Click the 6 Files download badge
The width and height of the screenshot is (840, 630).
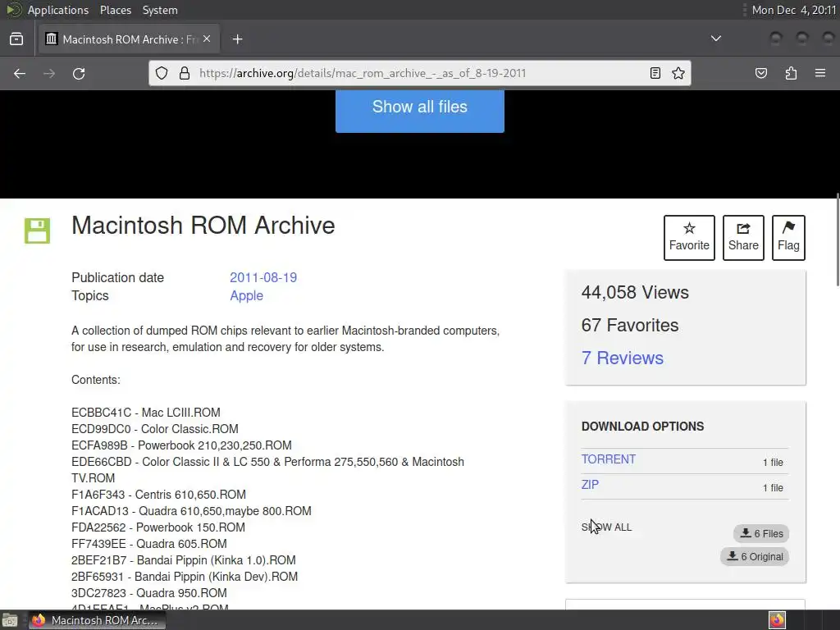click(761, 533)
